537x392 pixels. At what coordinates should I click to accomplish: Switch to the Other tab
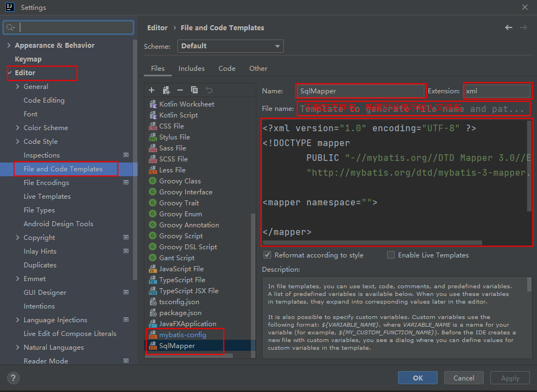click(x=258, y=69)
